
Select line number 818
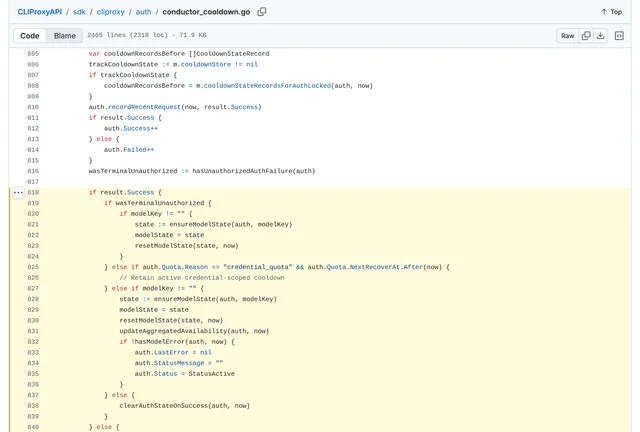click(33, 192)
